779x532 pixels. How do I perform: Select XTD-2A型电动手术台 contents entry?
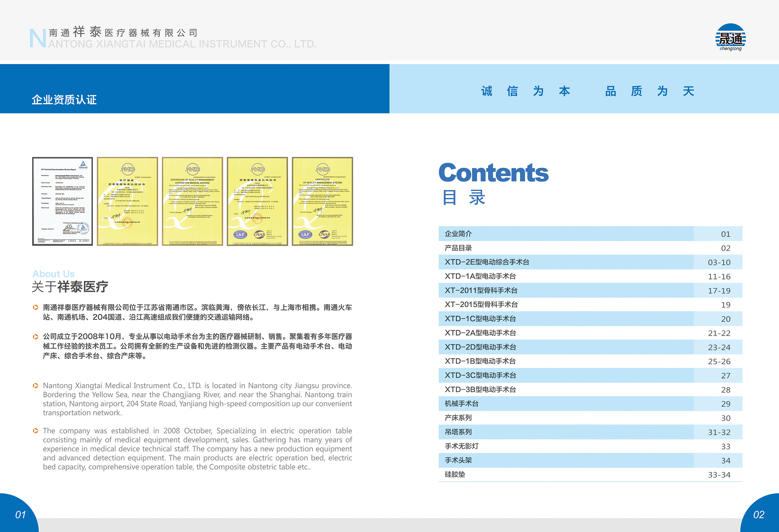click(590, 333)
